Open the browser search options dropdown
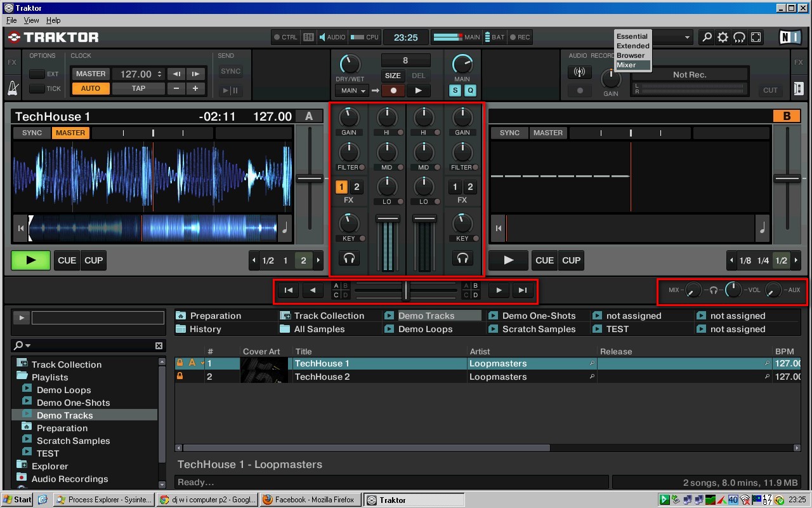Screen dimensions: 812x508 coord(23,345)
